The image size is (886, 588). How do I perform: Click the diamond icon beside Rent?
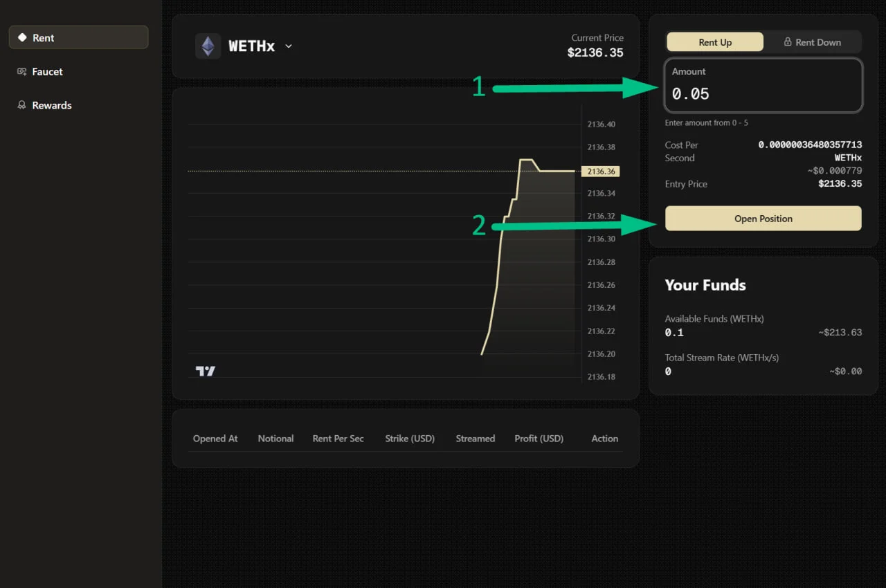coord(22,37)
